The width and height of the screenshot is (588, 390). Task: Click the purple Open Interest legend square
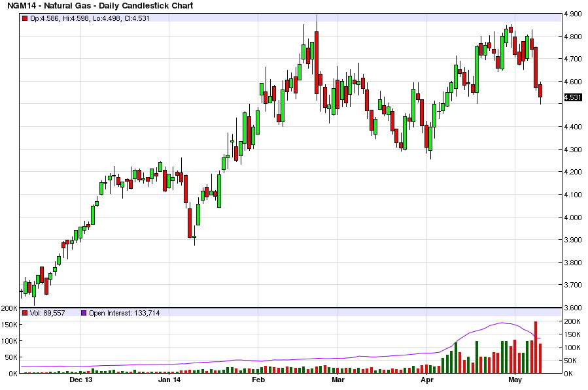pyautogui.click(x=84, y=313)
